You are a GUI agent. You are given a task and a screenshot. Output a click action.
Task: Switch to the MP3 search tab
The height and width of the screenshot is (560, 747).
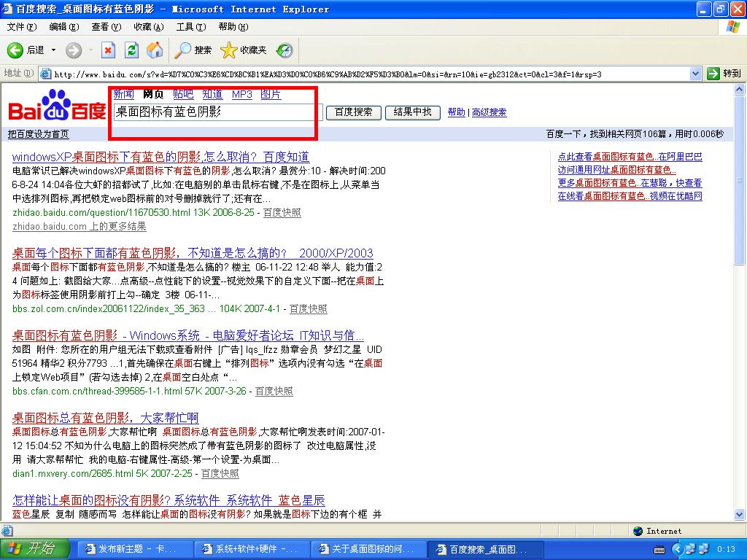click(x=242, y=94)
